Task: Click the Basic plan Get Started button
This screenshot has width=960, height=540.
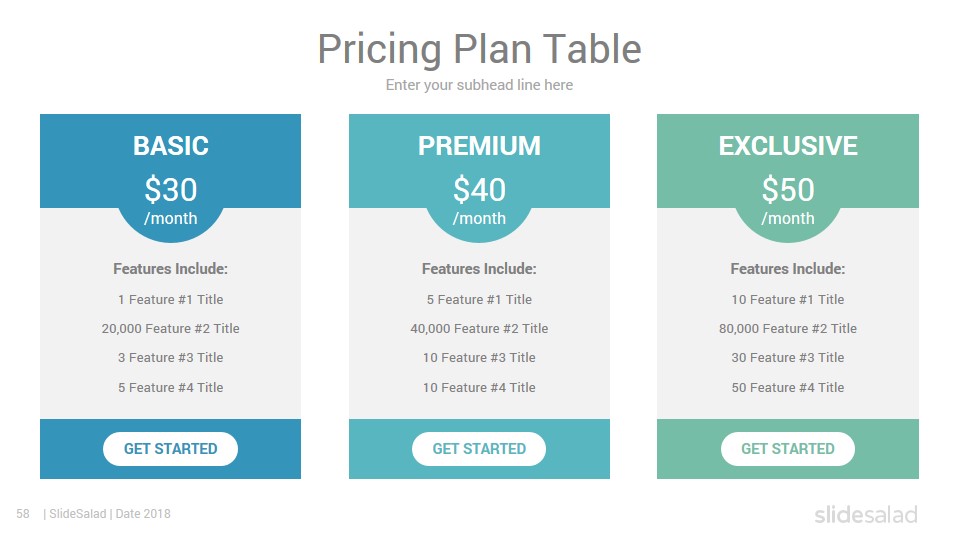Action: [x=170, y=449]
